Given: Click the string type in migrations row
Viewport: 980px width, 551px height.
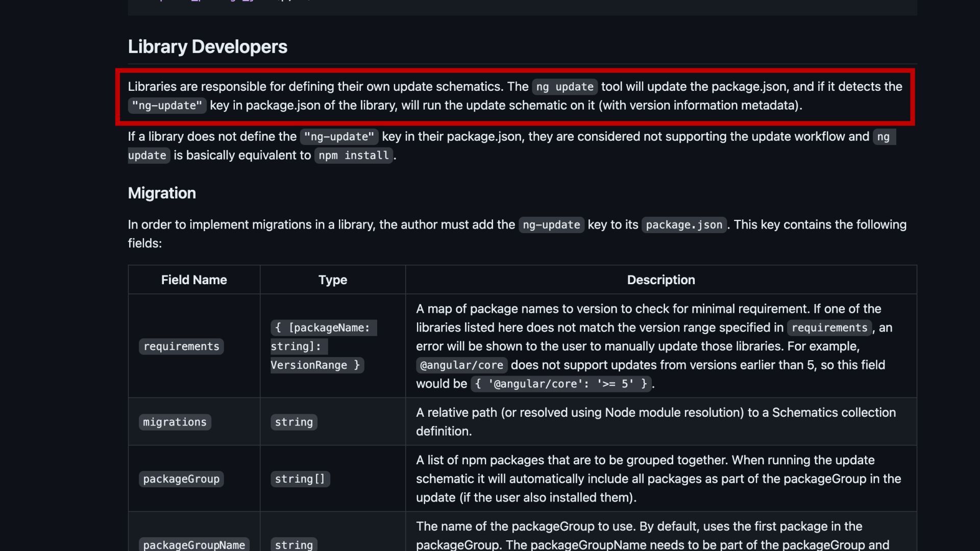Looking at the screenshot, I should [293, 422].
